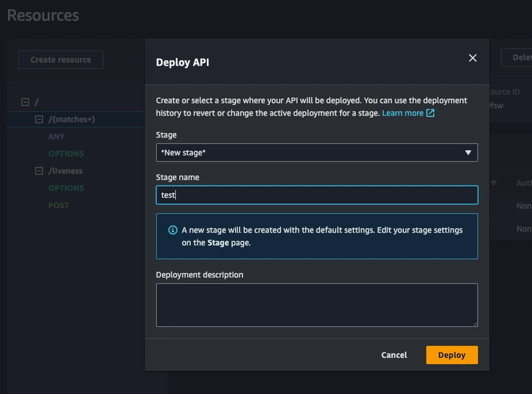
Task: Select the root / resource label
Action: point(37,102)
